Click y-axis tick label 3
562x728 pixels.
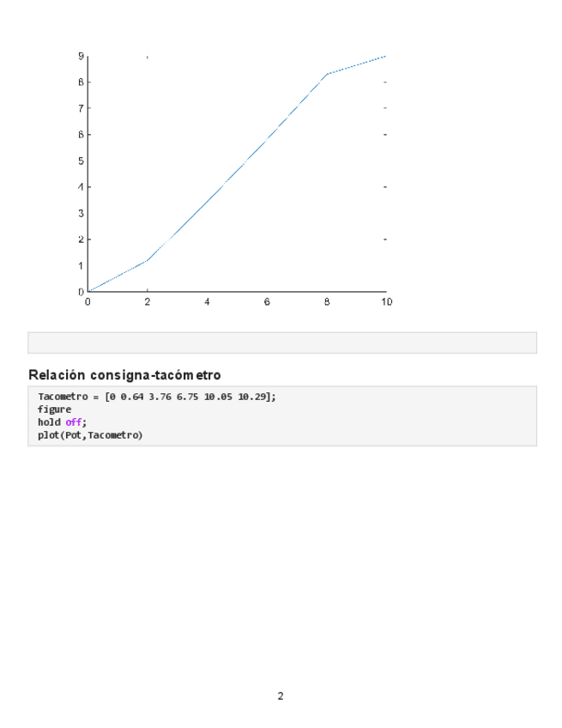tap(81, 213)
